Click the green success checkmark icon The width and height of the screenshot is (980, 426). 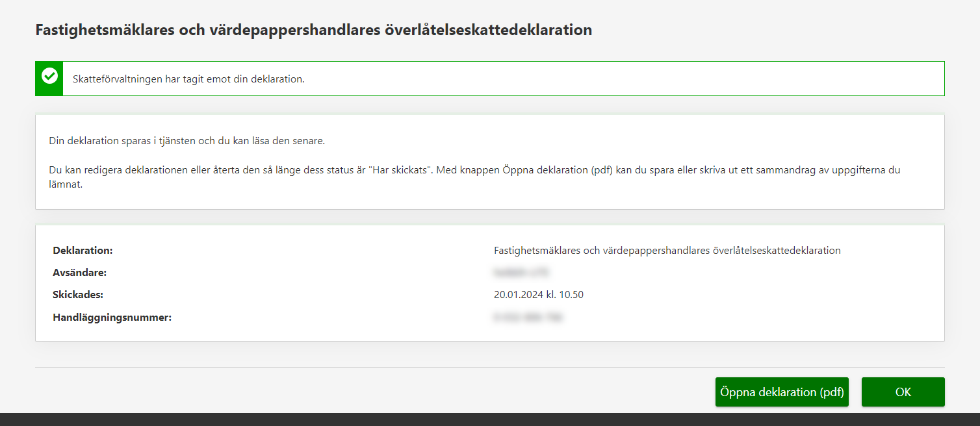click(49, 78)
